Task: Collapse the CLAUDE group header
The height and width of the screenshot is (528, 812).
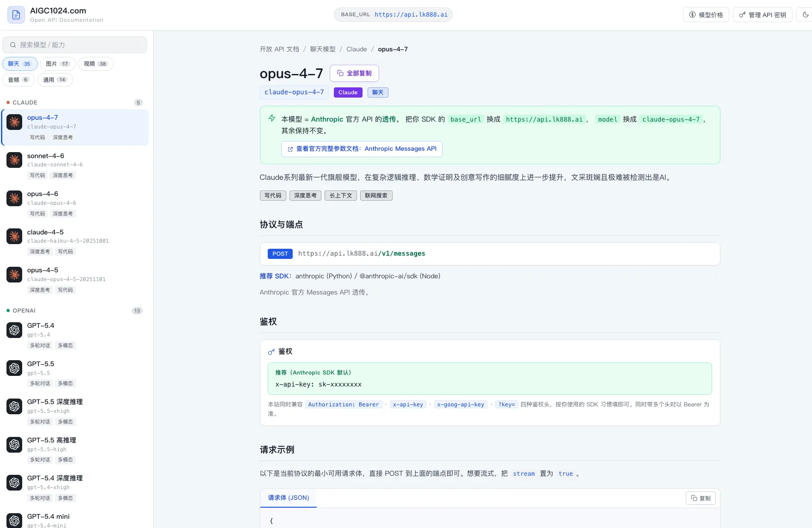Action: tap(74, 103)
